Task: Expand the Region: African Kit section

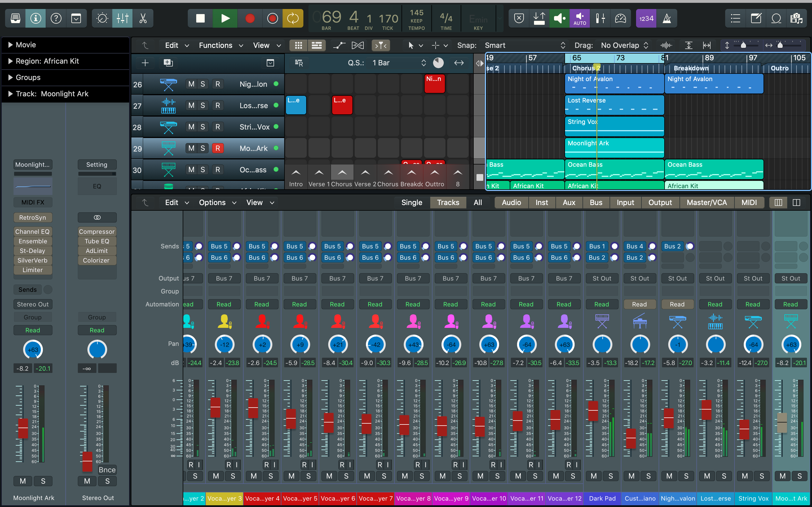Action: (10, 61)
